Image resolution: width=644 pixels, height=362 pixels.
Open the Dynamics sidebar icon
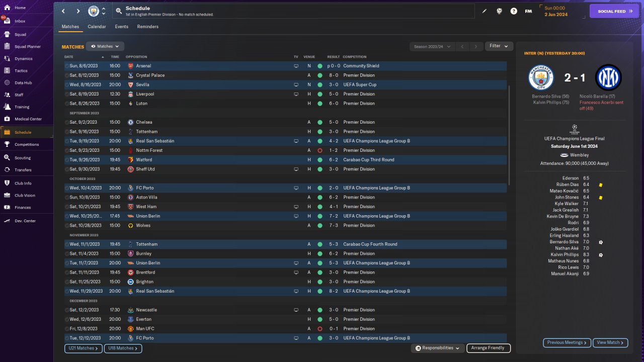(x=7, y=58)
